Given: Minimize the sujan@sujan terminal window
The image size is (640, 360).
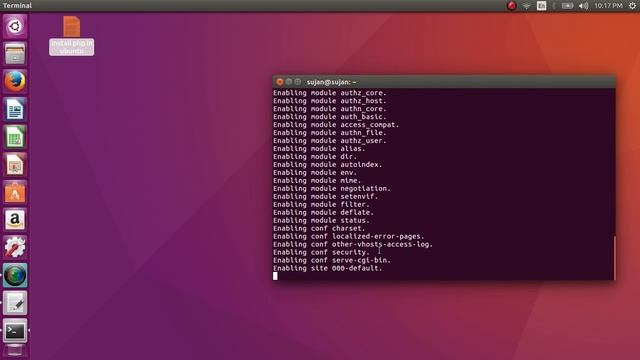Looking at the screenshot, I should (x=289, y=82).
